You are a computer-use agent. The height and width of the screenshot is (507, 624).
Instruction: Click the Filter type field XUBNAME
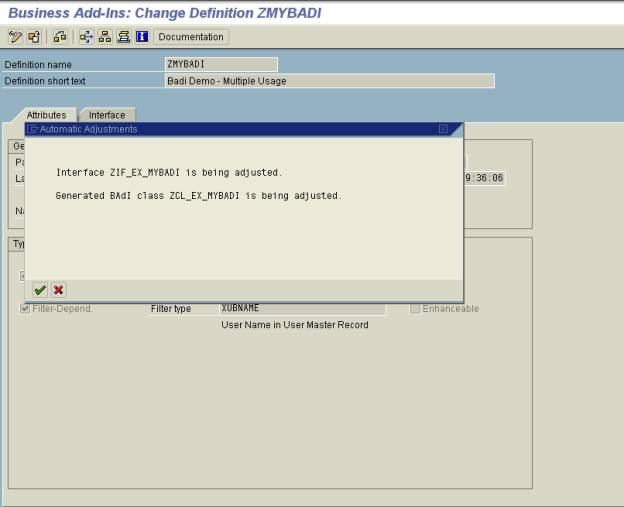(x=302, y=308)
